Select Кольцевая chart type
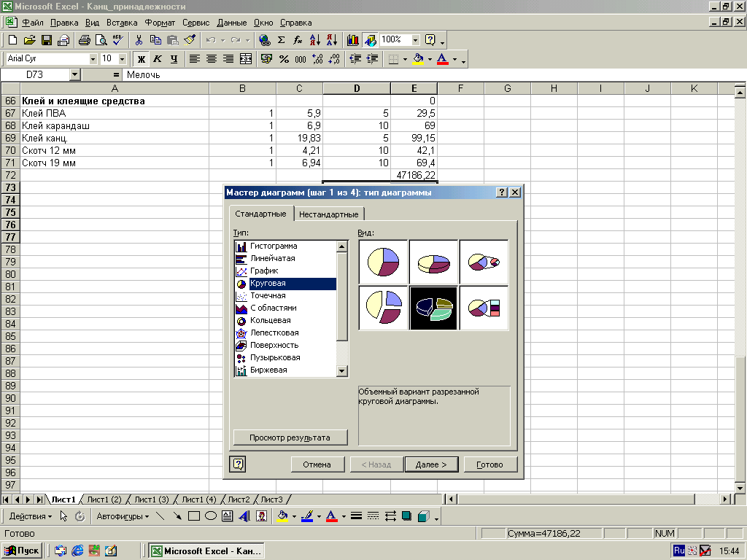 pos(271,321)
